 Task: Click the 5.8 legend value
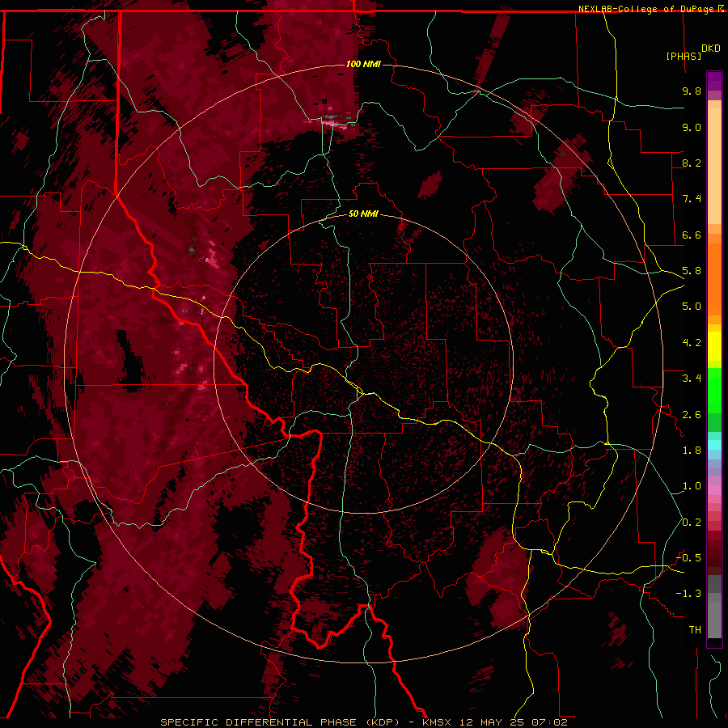pos(692,271)
